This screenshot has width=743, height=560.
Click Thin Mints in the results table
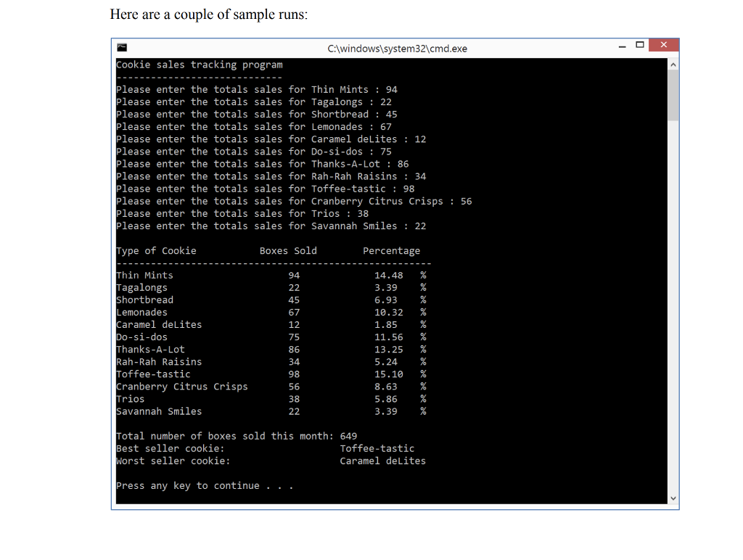(145, 275)
